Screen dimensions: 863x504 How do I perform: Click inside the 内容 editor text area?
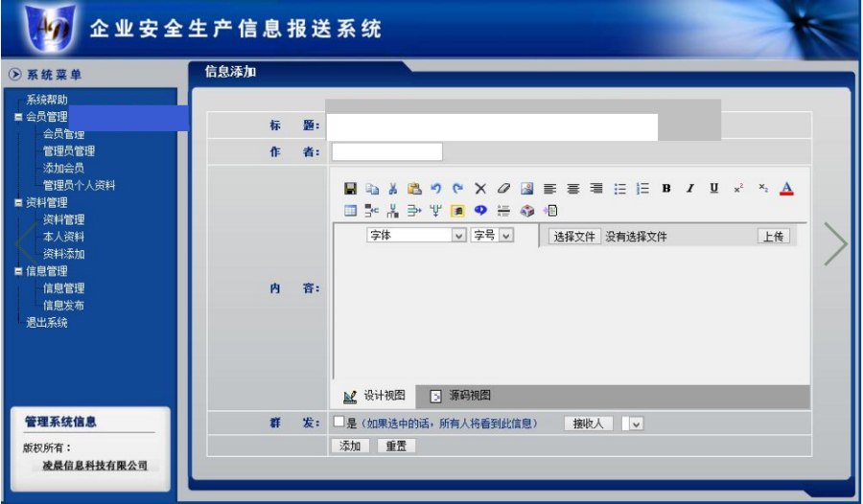click(x=570, y=313)
